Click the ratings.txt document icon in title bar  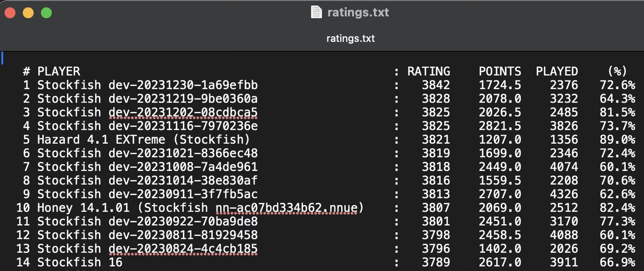click(x=316, y=12)
